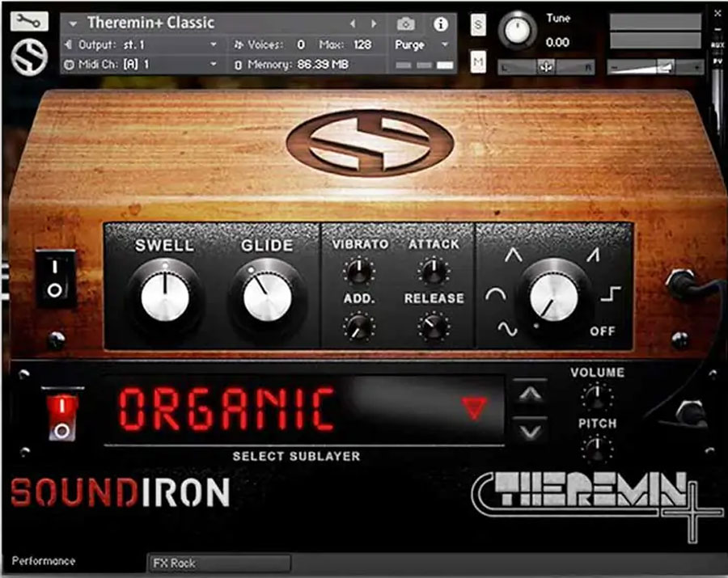Click the SOUNDIRON logo text
This screenshot has width=728, height=578.
tap(121, 492)
